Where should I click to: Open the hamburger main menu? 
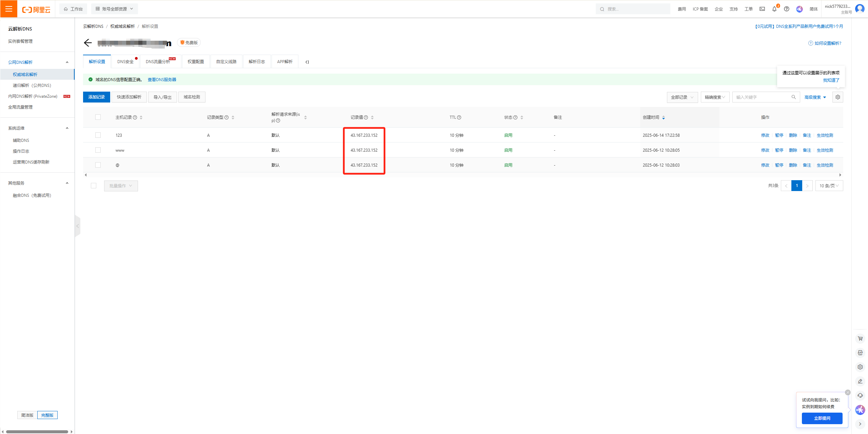[x=8, y=9]
